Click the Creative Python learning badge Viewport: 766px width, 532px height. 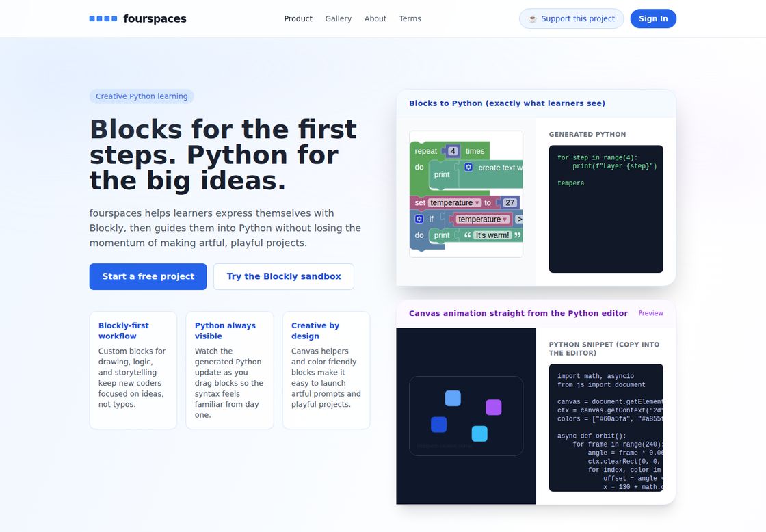[x=142, y=96]
